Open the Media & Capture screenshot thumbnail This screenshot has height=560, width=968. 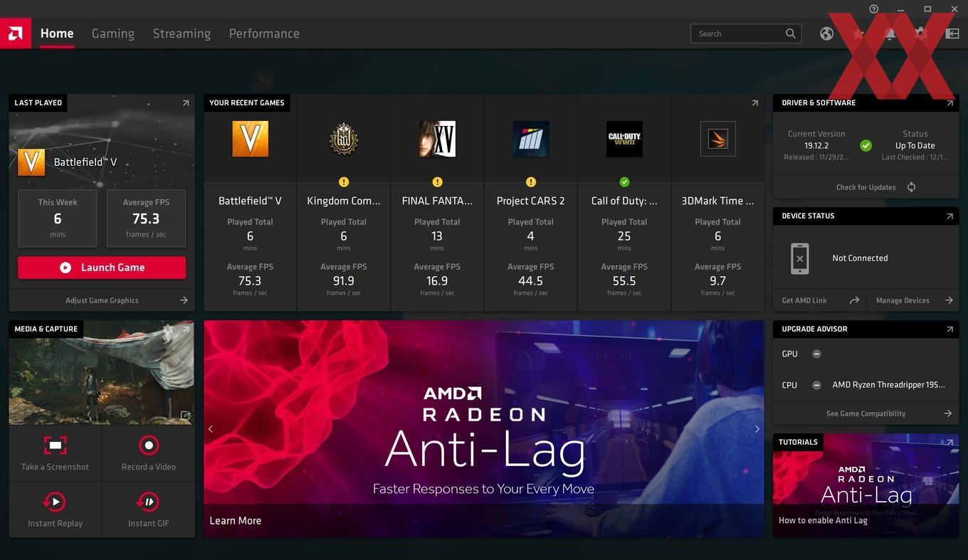(101, 372)
